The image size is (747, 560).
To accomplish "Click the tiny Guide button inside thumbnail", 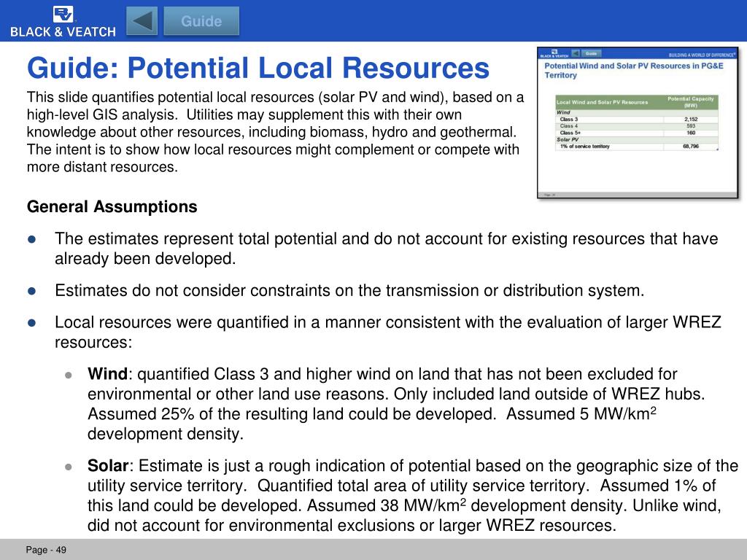I will 592,53.
